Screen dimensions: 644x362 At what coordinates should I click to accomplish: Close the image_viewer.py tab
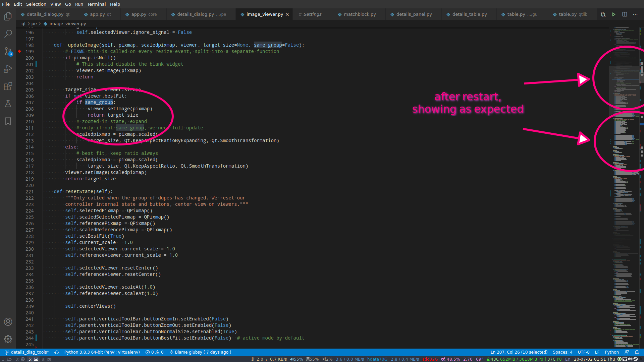[x=287, y=14]
